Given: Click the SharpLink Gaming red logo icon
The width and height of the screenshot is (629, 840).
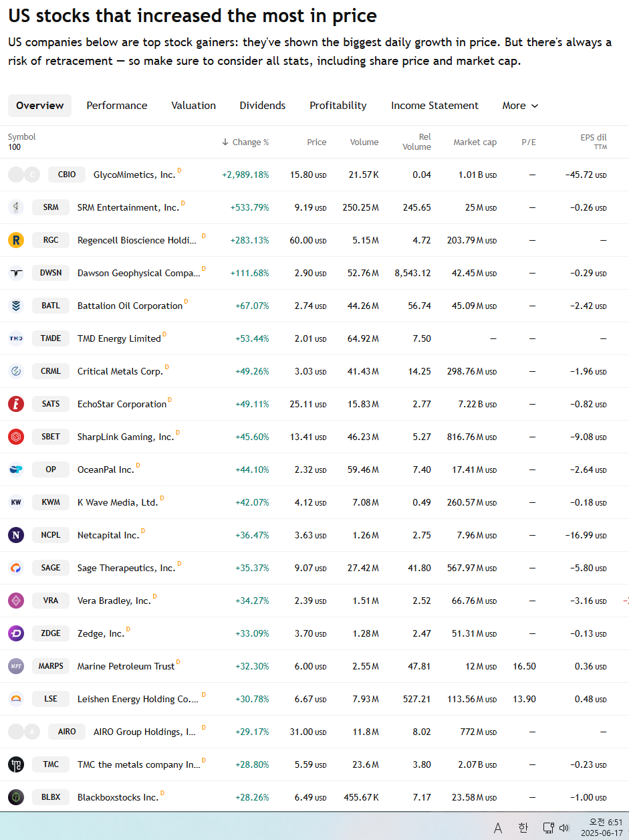Looking at the screenshot, I should (16, 437).
